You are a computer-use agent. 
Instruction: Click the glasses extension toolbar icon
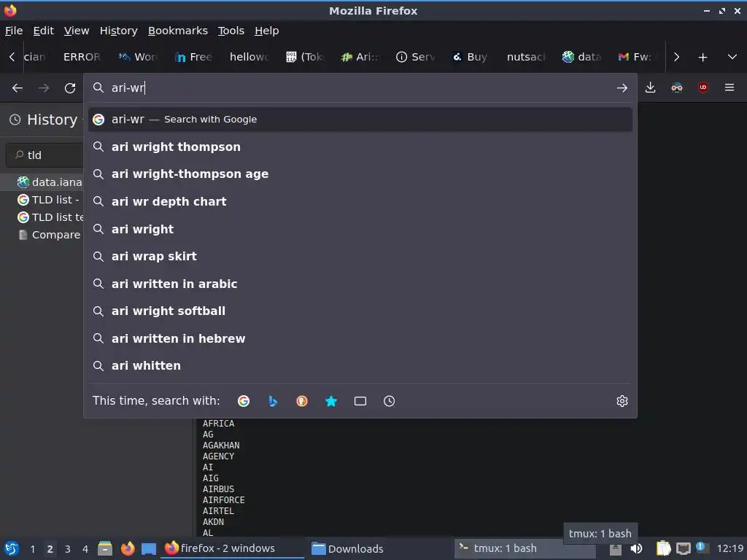[x=676, y=87]
